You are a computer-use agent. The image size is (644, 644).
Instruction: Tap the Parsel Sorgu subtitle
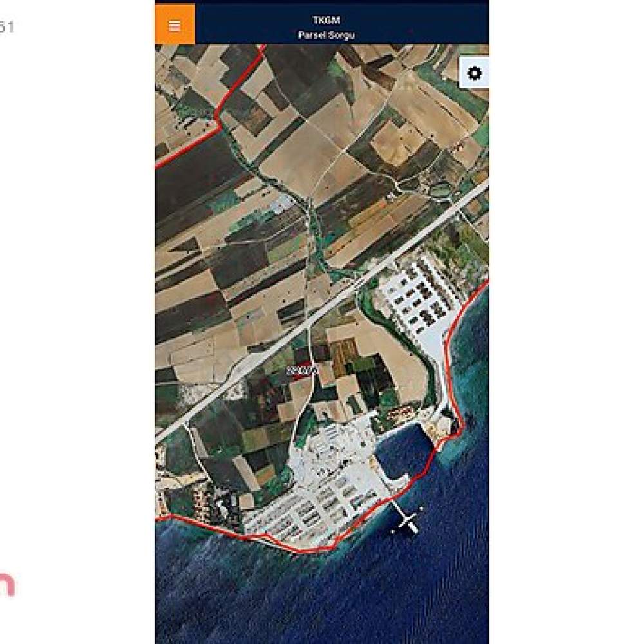326,35
